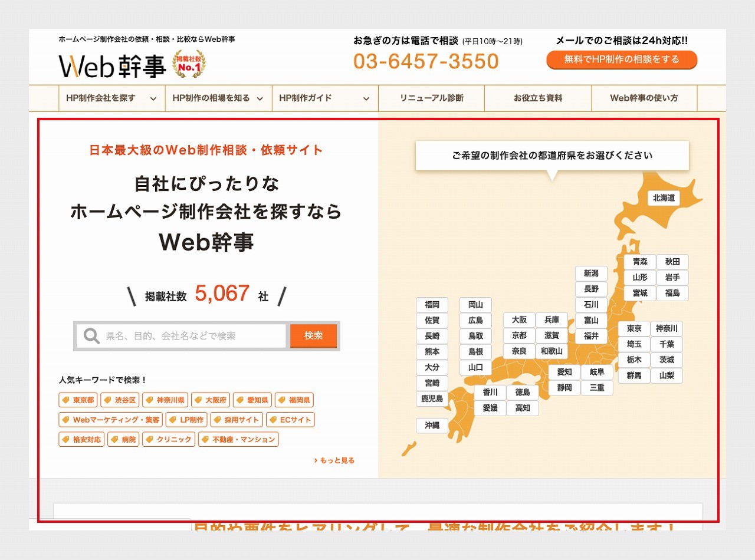The width and height of the screenshot is (755, 560).
Task: Click the もっと見る link
Action: 334,460
